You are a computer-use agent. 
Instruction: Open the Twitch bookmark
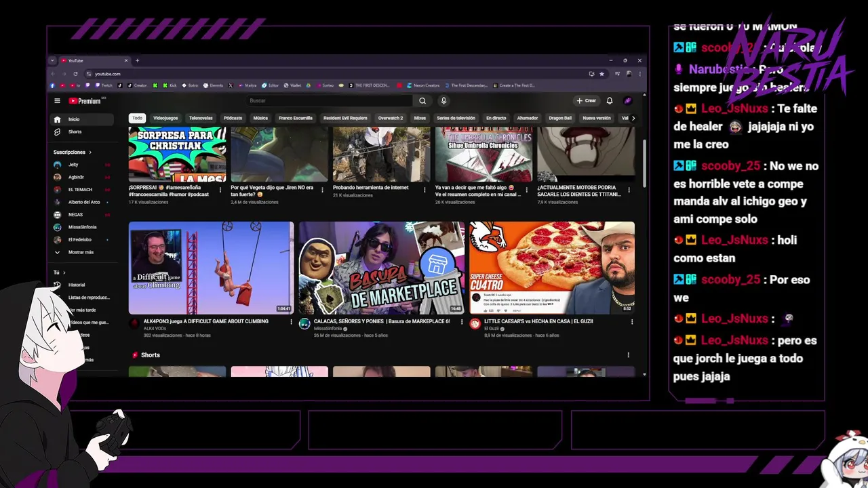tap(104, 85)
